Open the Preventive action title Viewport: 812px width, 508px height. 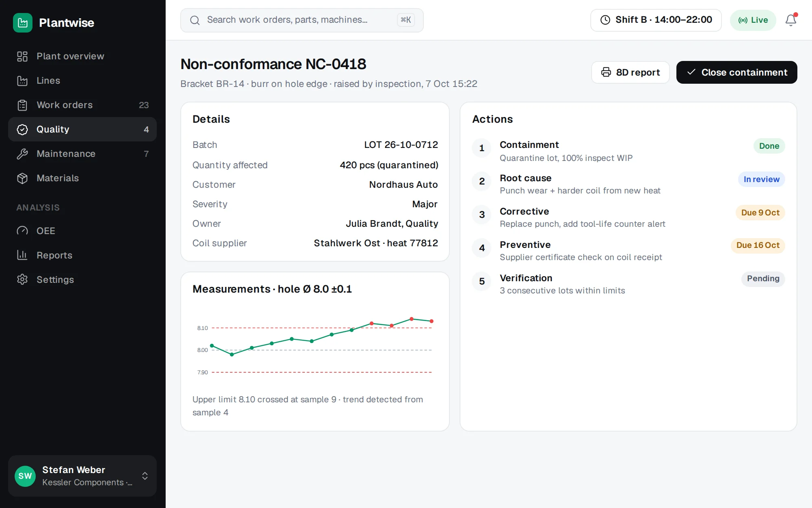[525, 245]
